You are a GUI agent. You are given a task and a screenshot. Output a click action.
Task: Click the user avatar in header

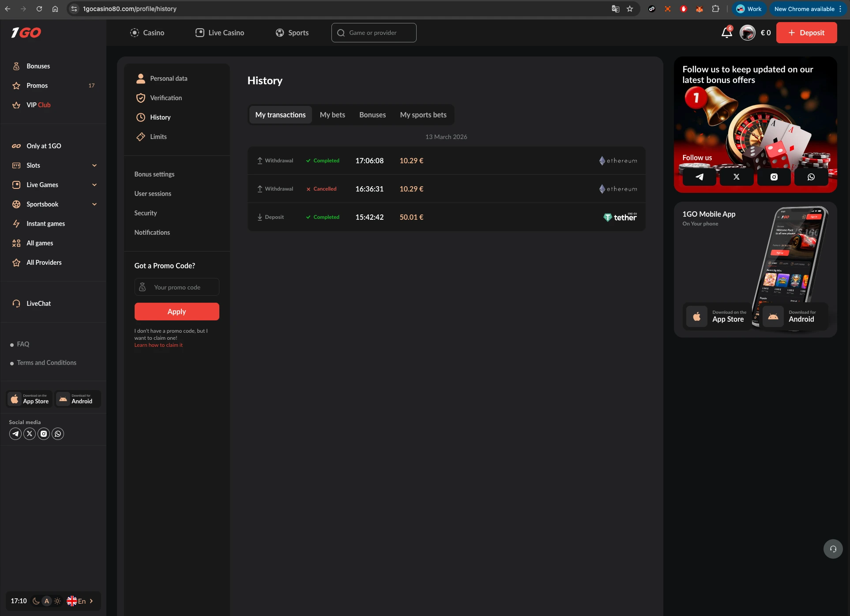click(x=747, y=33)
